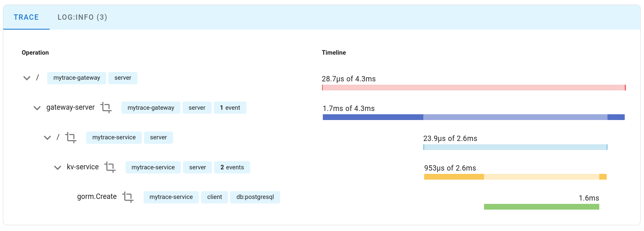
Task: Click crop icon beside gateway-server span
Action: click(106, 108)
